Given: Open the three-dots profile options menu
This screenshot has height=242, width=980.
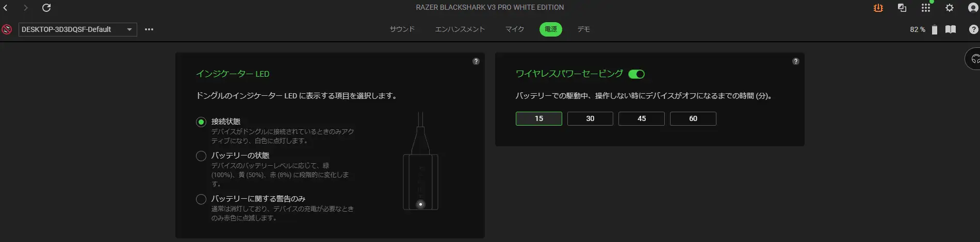Looking at the screenshot, I should point(149,29).
